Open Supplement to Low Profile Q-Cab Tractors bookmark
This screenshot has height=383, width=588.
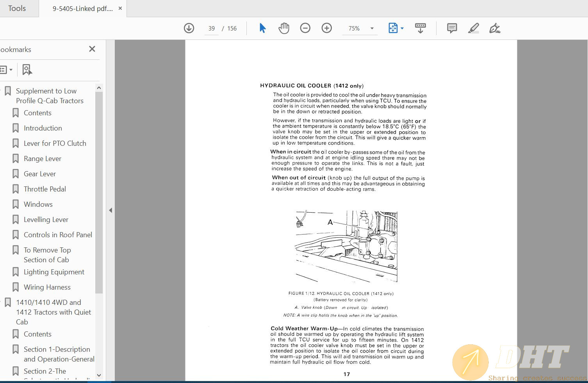50,96
